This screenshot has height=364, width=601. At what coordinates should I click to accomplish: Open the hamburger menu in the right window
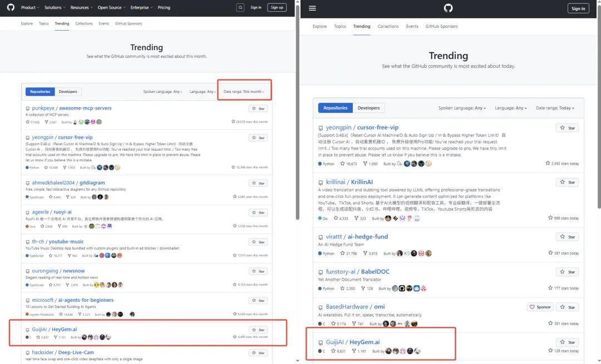(312, 8)
